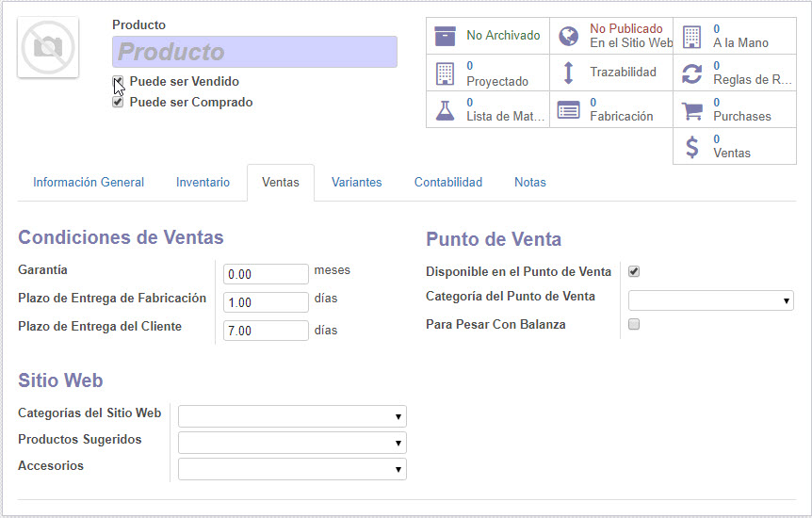
Task: Click the flask icon for Lista de Materiales
Action: coord(445,109)
